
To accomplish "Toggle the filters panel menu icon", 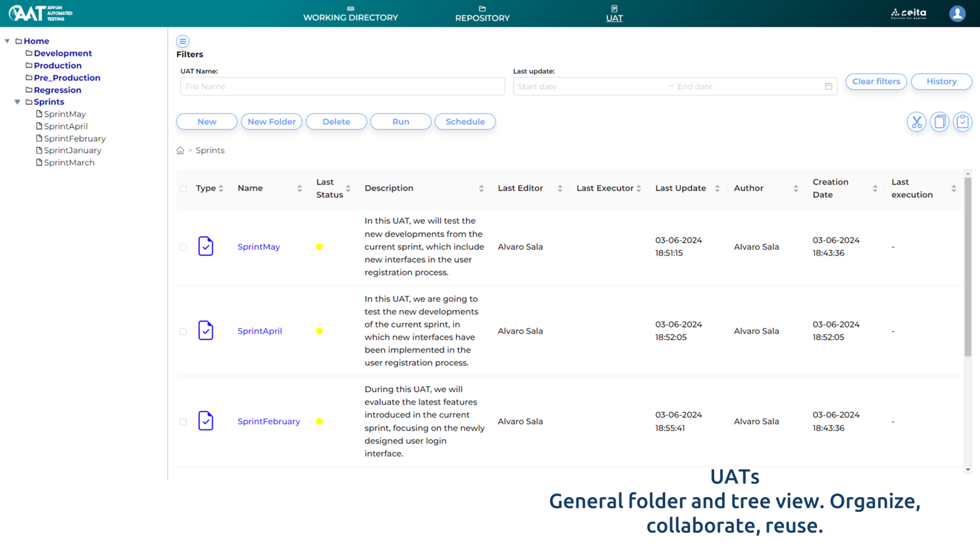I will coord(183,41).
